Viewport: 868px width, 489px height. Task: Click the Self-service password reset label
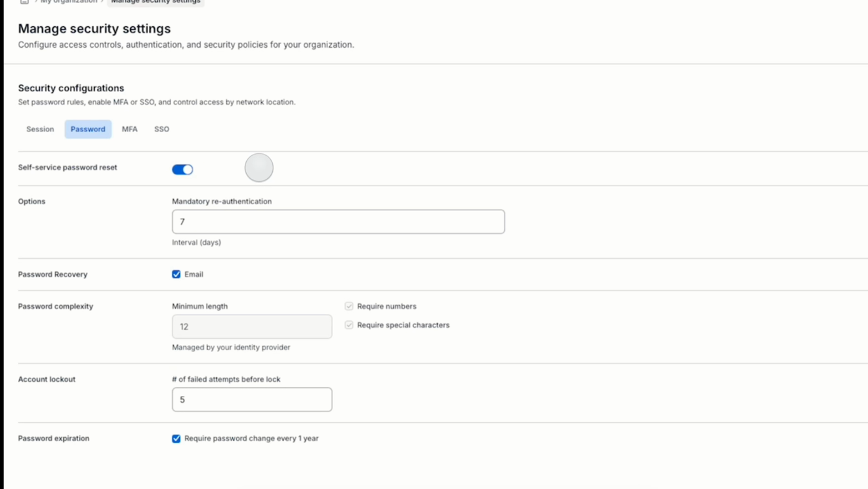pyautogui.click(x=68, y=168)
